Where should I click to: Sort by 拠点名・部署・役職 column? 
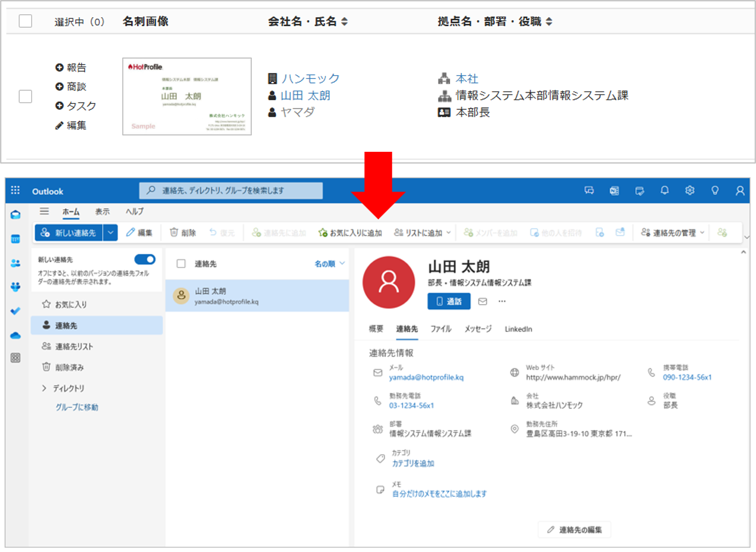(495, 21)
